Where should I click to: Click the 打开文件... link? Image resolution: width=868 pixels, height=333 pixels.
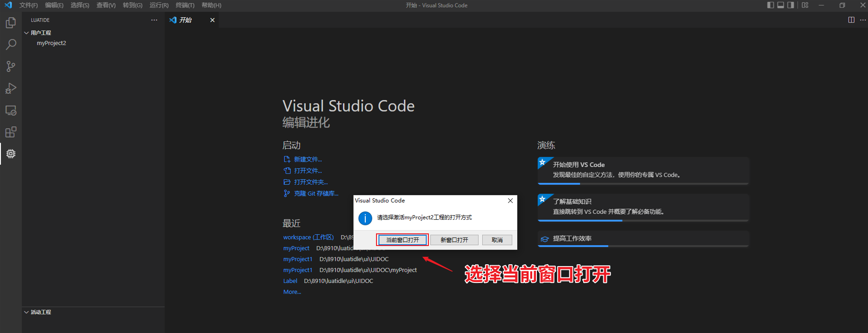click(308, 171)
